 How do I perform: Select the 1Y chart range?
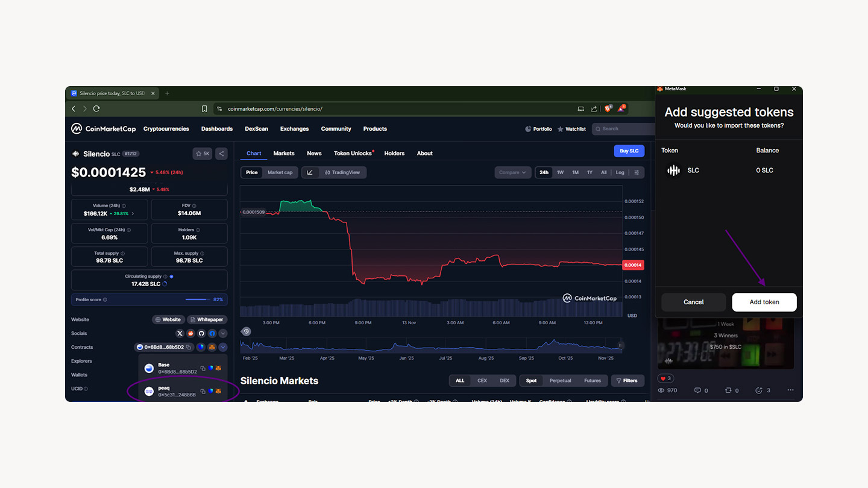590,172
